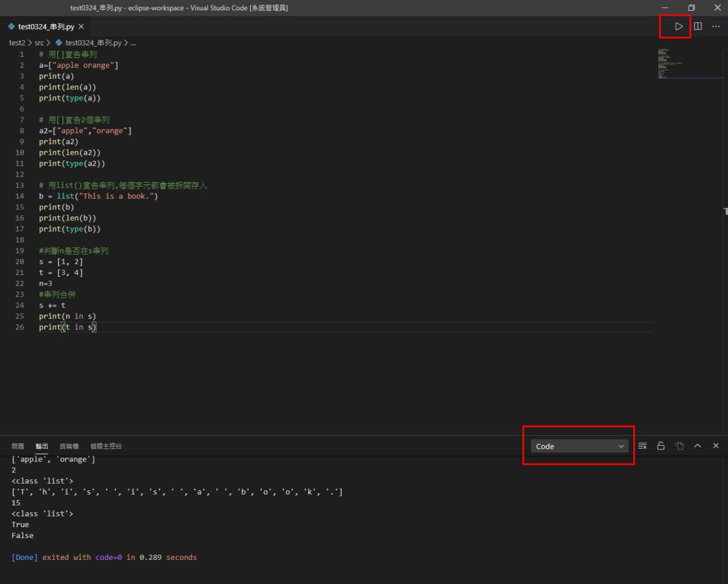The width and height of the screenshot is (728, 584).
Task: Place cursor on comment '# 用[]宣告2個串列'
Action: pos(74,120)
